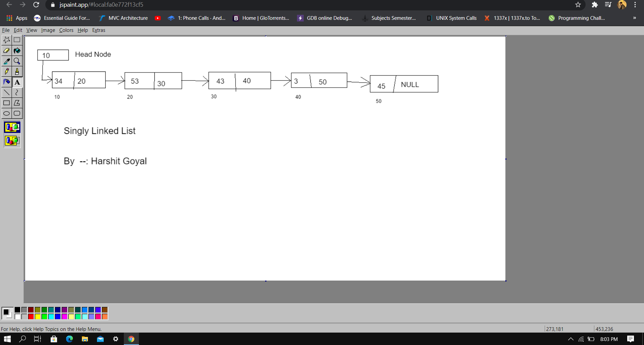This screenshot has width=644, height=345.
Task: Select the Brush tool
Action: [x=17, y=71]
